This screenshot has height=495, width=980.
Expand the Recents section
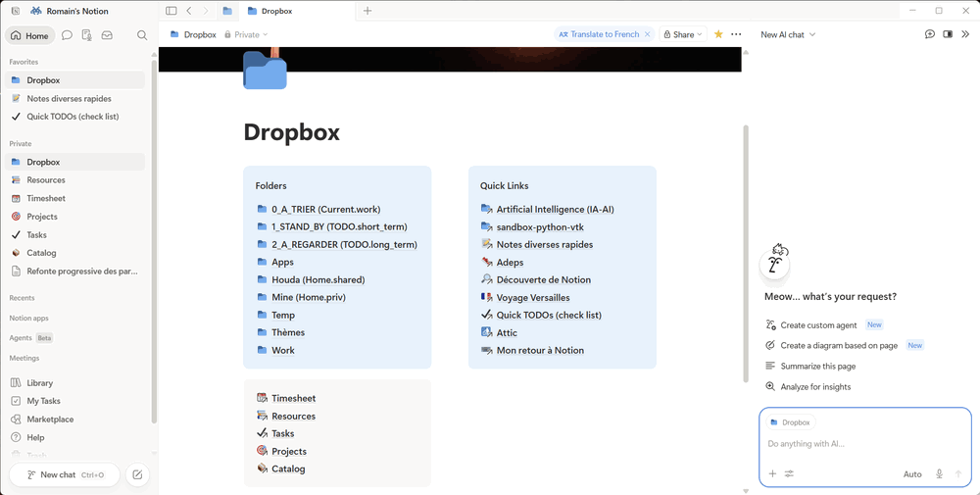(x=22, y=298)
